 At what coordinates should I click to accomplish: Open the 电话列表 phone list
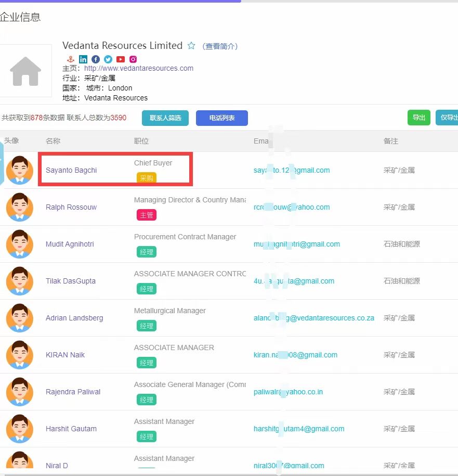click(x=222, y=118)
